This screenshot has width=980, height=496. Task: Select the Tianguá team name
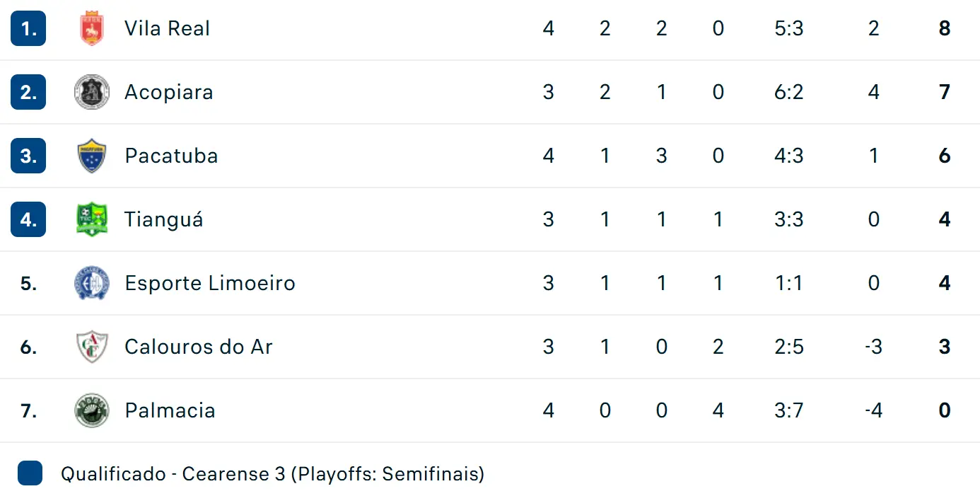coord(164,219)
